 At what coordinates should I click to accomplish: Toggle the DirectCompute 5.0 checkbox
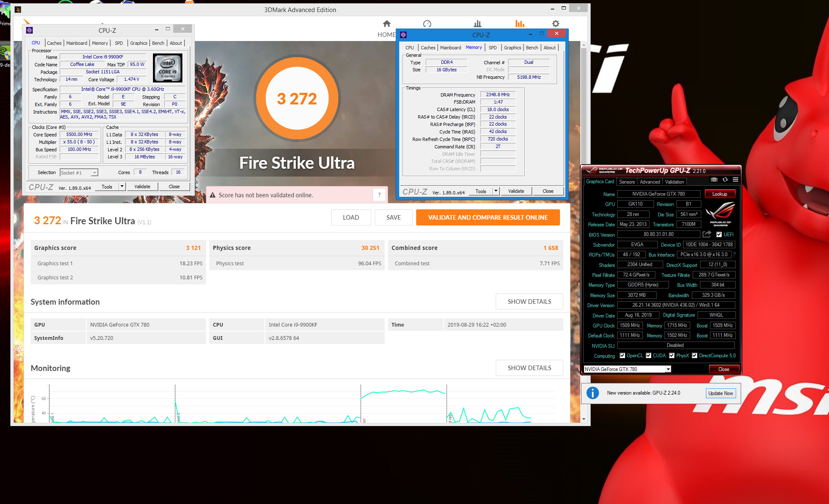695,356
